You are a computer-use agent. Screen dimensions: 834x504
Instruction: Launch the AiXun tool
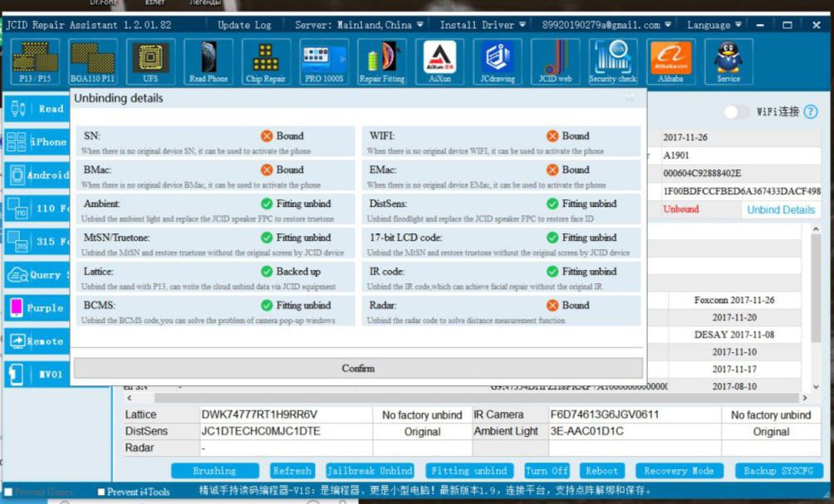440,61
